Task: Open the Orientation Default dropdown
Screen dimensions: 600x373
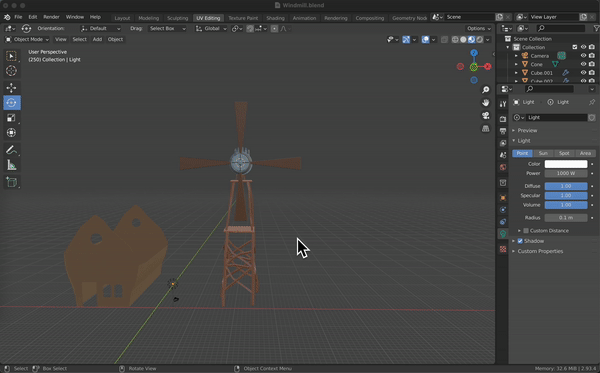Action: [x=101, y=29]
